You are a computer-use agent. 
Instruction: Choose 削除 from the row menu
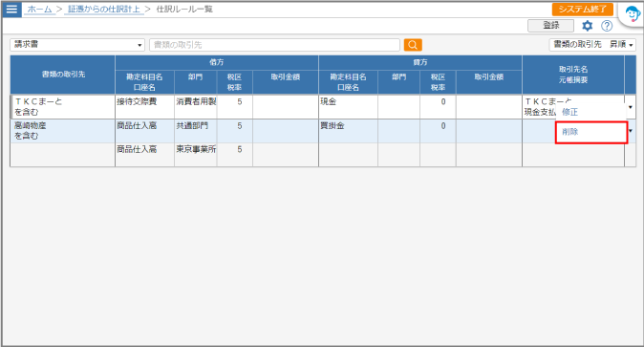point(591,132)
